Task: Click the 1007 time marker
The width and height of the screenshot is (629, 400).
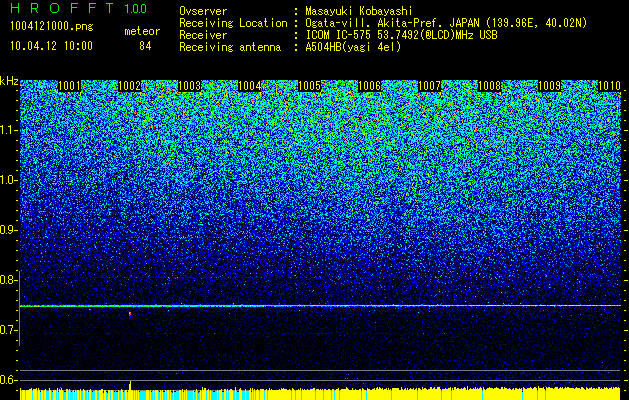Action: (x=430, y=86)
